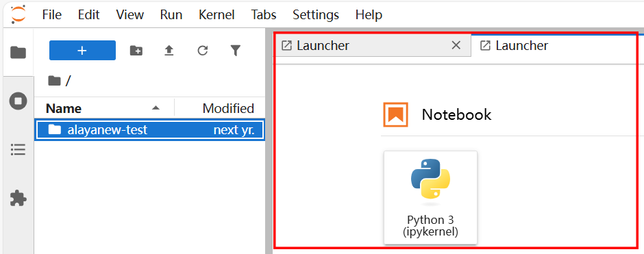The height and width of the screenshot is (254, 644).
Task: Click the orange Notebook section icon
Action: pyautogui.click(x=395, y=114)
